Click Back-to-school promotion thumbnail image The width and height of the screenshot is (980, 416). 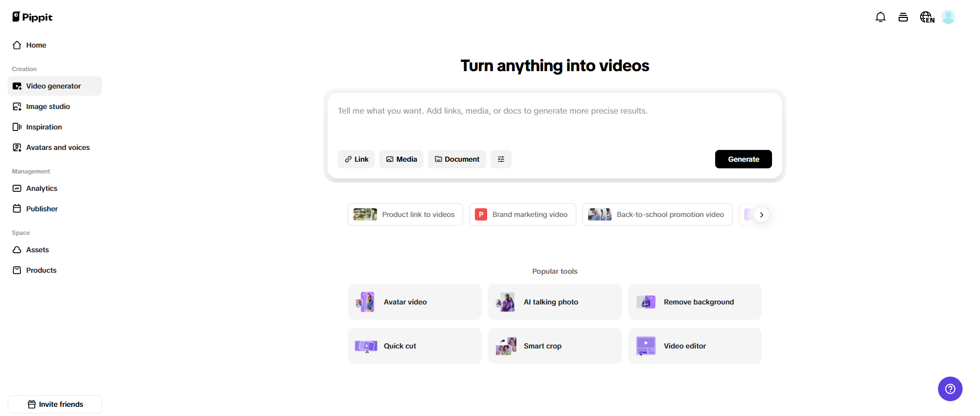click(x=600, y=214)
